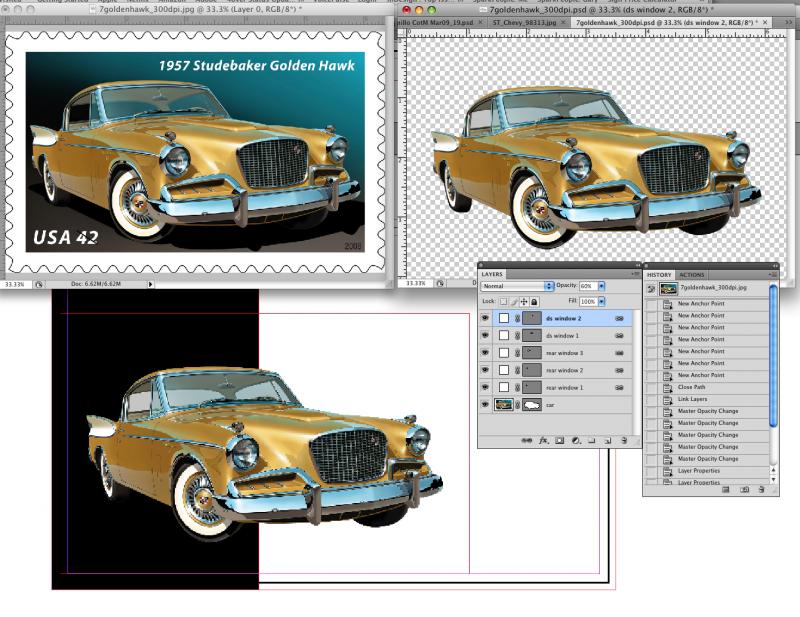
Task: Enable lock transparent pixels
Action: 504,302
